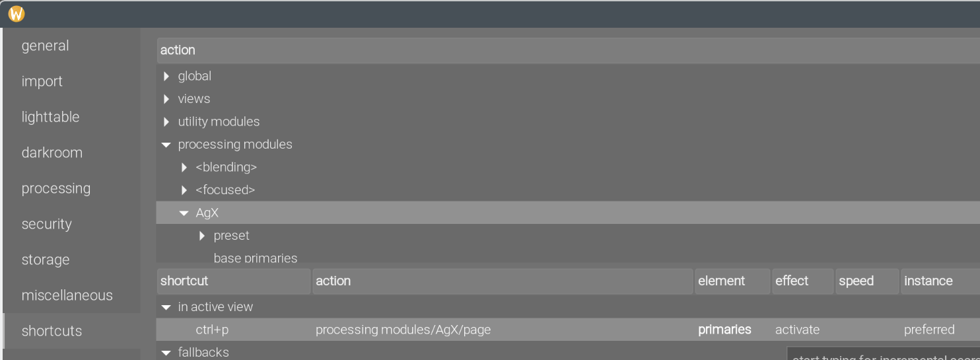The image size is (980, 360).
Task: Expand the views tree node
Action: coord(166,99)
